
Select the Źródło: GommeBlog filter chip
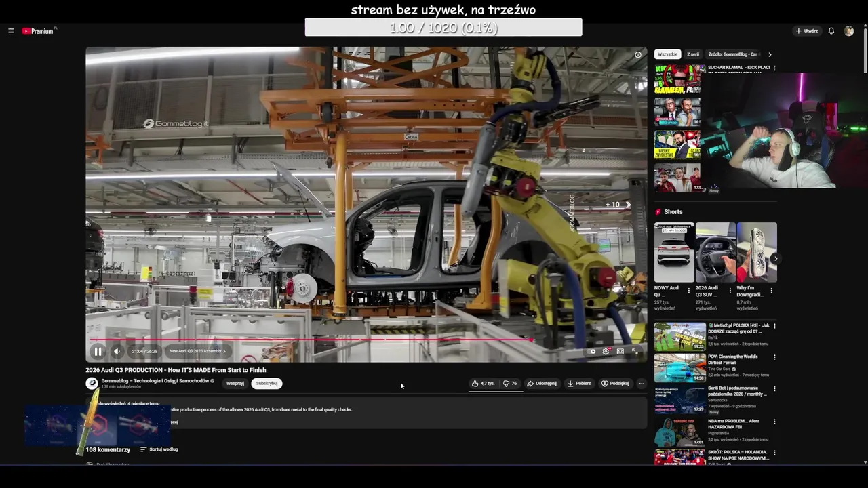(733, 54)
